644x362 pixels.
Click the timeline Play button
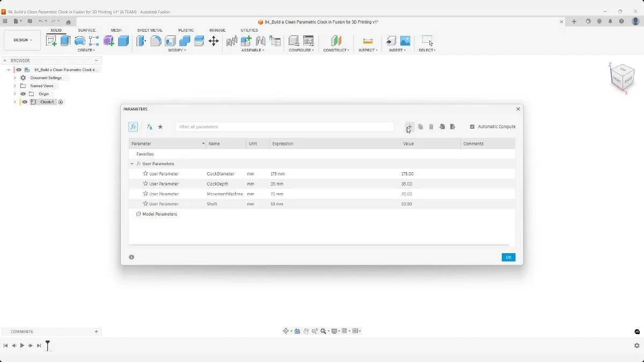tap(22, 346)
